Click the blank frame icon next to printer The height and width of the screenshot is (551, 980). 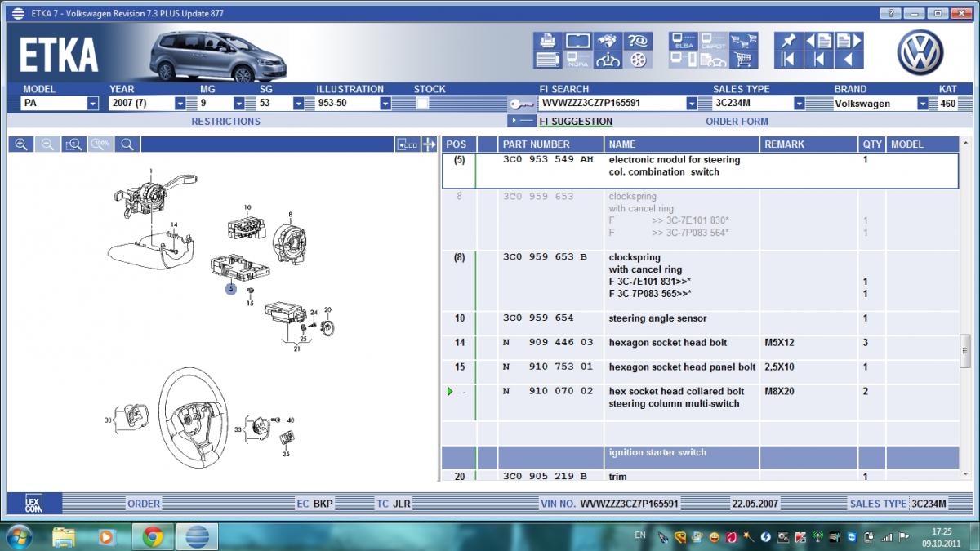point(577,41)
